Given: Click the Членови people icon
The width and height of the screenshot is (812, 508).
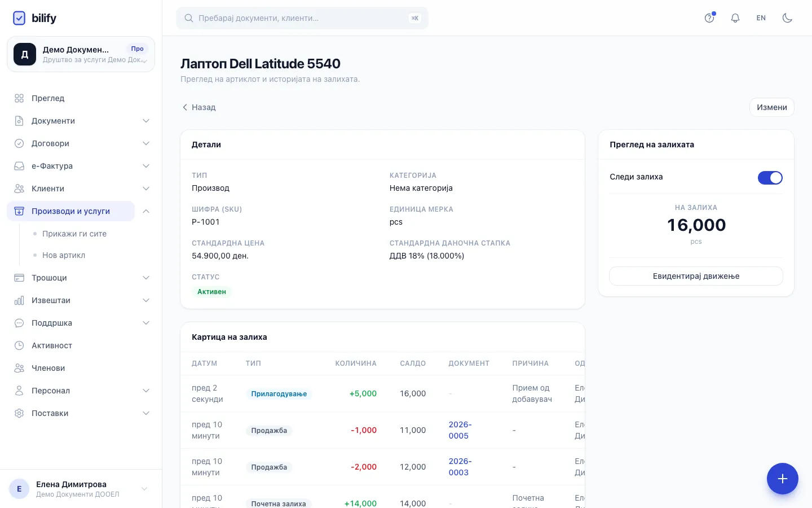Looking at the screenshot, I should point(19,368).
